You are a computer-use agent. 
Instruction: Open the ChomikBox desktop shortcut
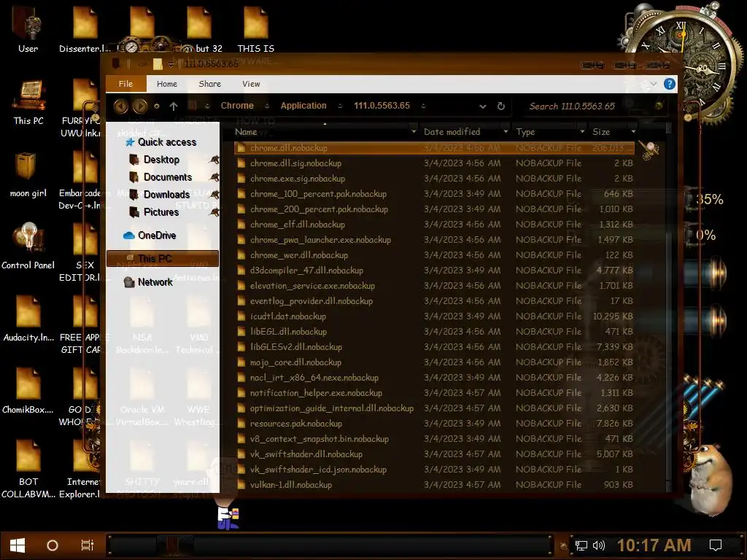coord(28,390)
